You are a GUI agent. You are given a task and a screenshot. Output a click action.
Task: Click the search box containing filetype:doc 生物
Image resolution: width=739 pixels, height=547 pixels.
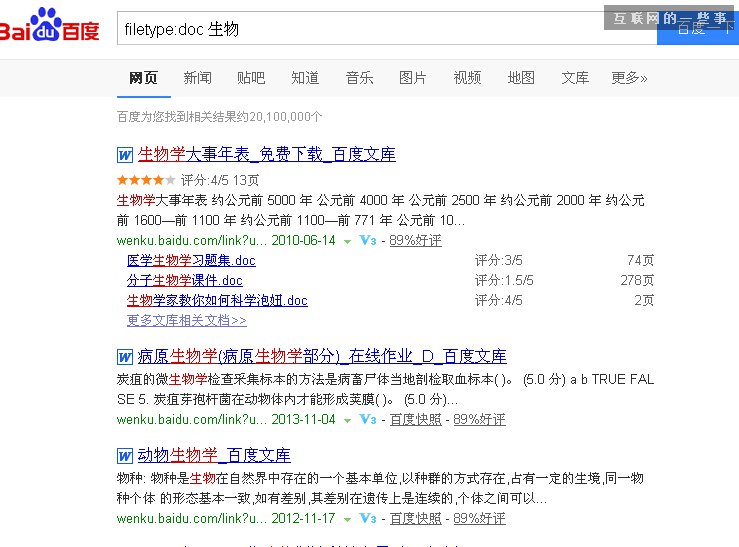coord(386,29)
